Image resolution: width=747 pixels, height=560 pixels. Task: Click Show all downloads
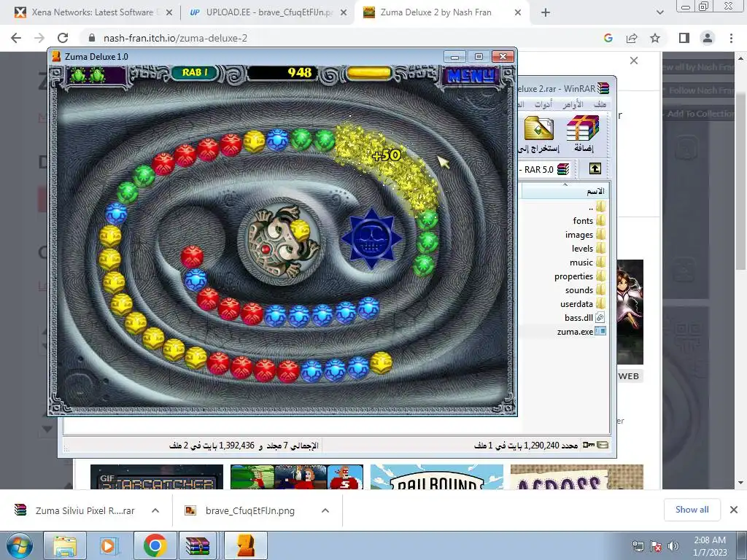692,510
